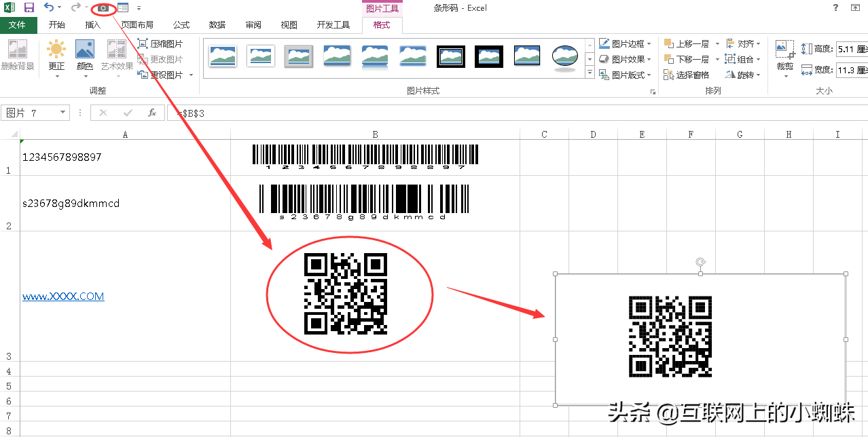The image size is (868, 437).
Task: Open the form tool beside the camera icon
Action: (123, 7)
